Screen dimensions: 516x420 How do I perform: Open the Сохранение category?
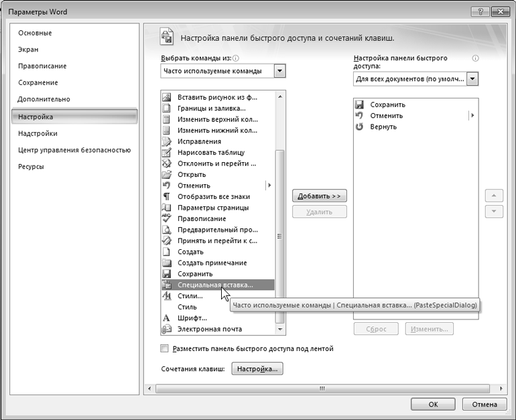coord(38,82)
